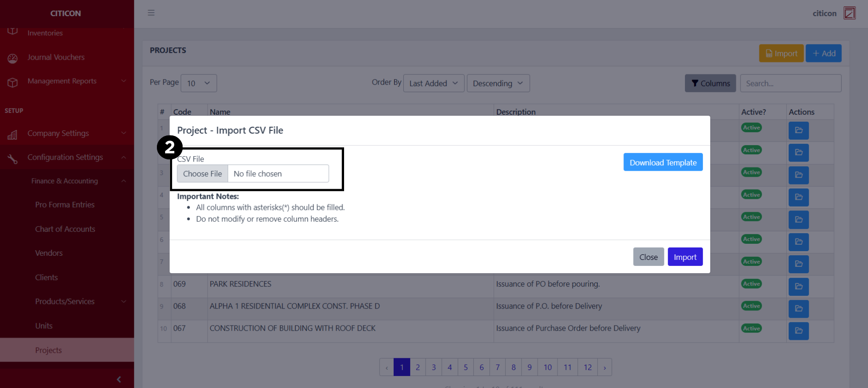The image size is (868, 388).
Task: Click the Management Reports box icon
Action: [x=12, y=82]
